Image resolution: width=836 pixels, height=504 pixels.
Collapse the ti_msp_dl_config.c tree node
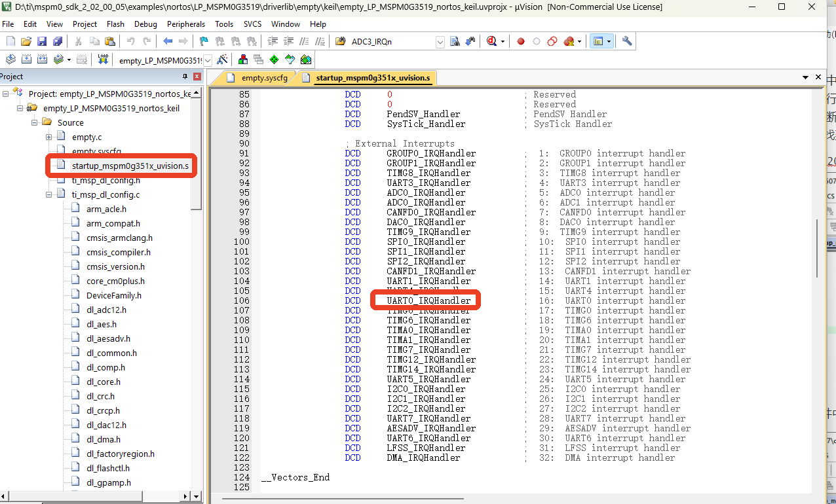tap(48, 194)
